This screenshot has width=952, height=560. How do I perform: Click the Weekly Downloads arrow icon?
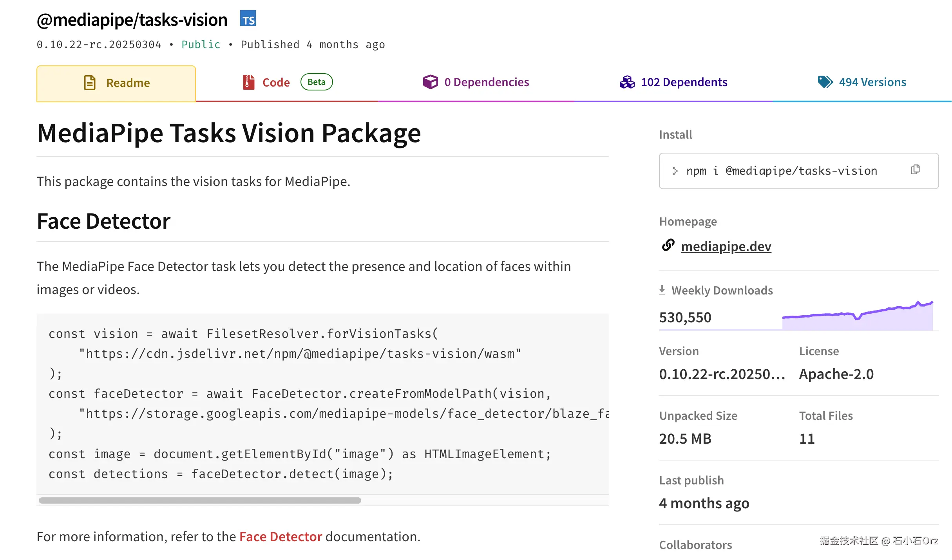pyautogui.click(x=662, y=290)
